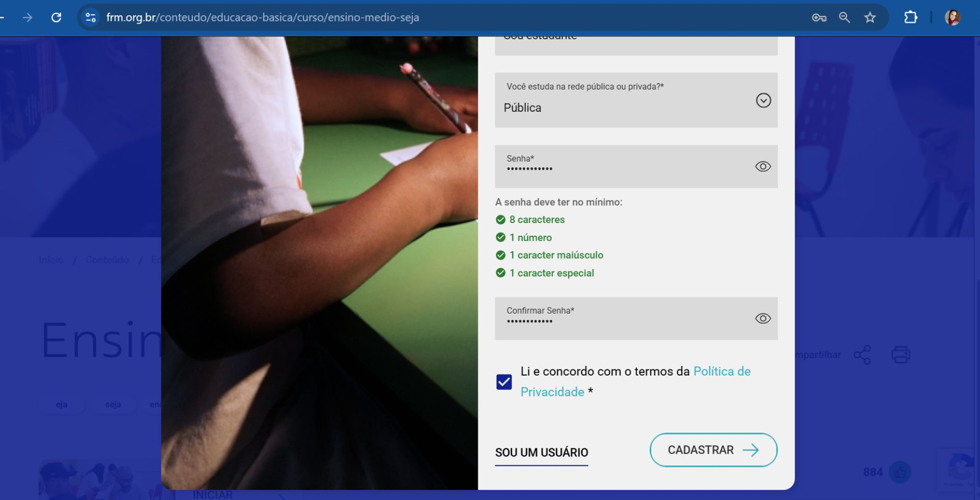
Task: Select the seja tag
Action: coord(113,404)
